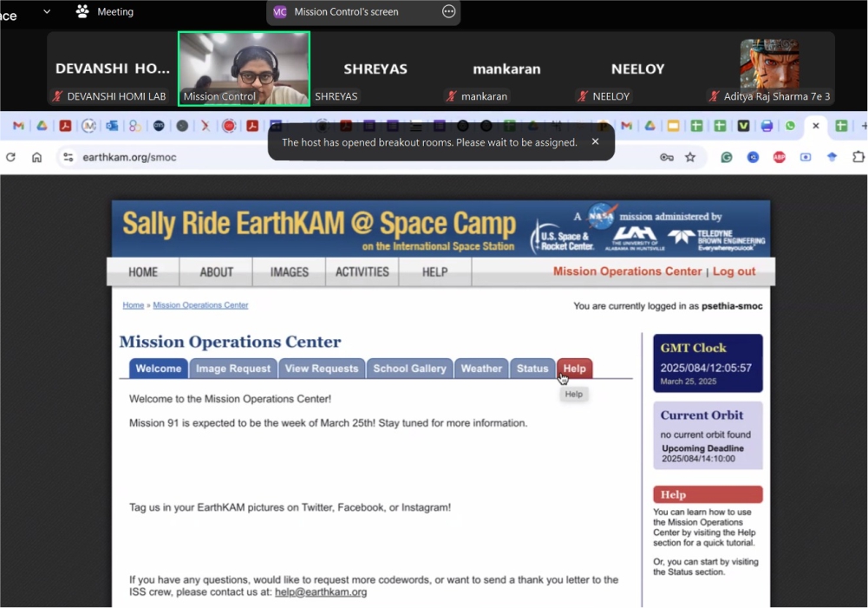This screenshot has width=868, height=608.
Task: Select the School Gallery tab
Action: pos(409,369)
